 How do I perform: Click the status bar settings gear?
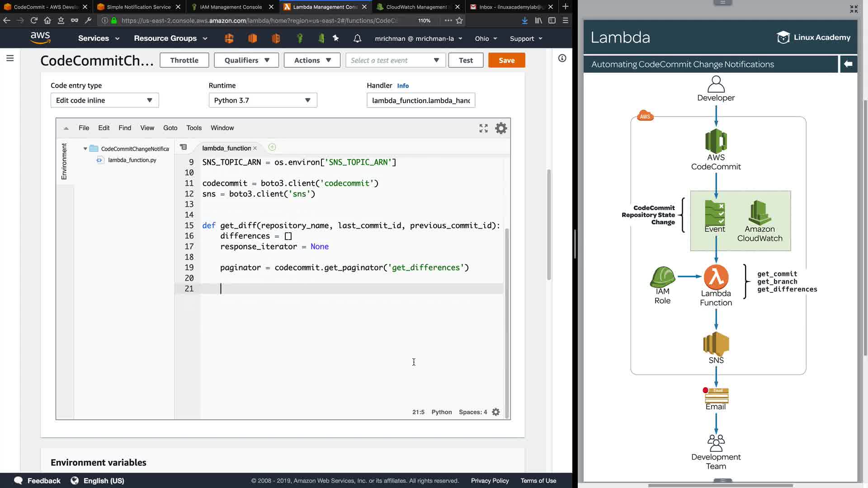(x=496, y=412)
